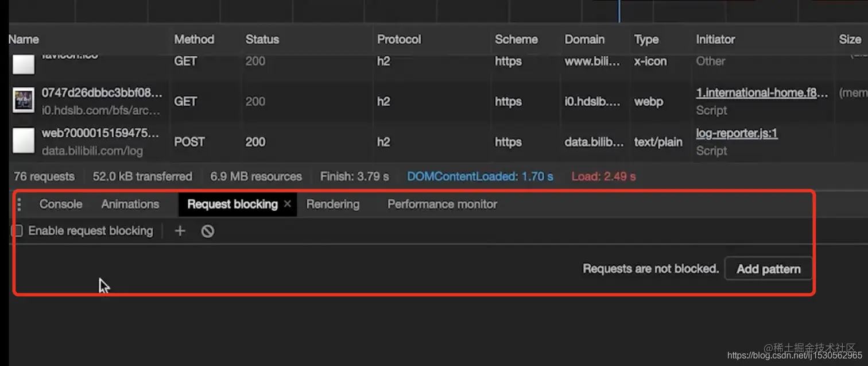Image resolution: width=868 pixels, height=366 pixels.
Task: Switch to the Animations drawer tab
Action: (x=130, y=204)
